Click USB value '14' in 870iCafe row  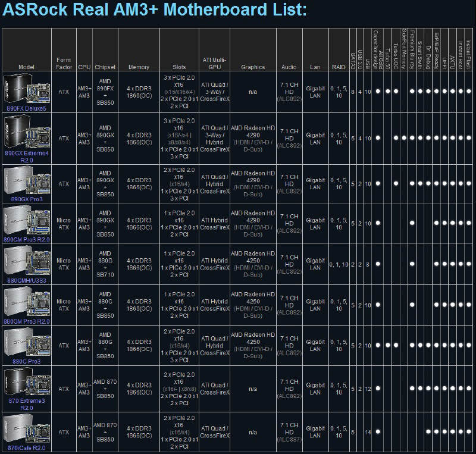point(368,432)
